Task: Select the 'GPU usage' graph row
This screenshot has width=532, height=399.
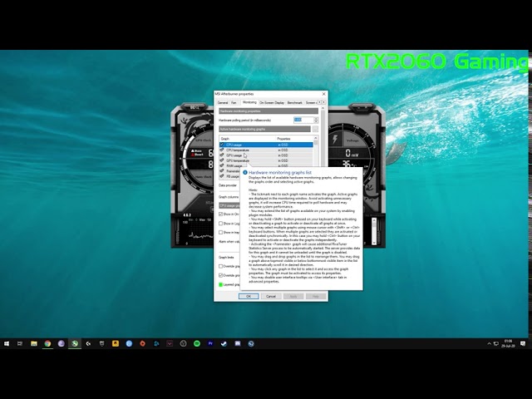Action: pyautogui.click(x=266, y=155)
